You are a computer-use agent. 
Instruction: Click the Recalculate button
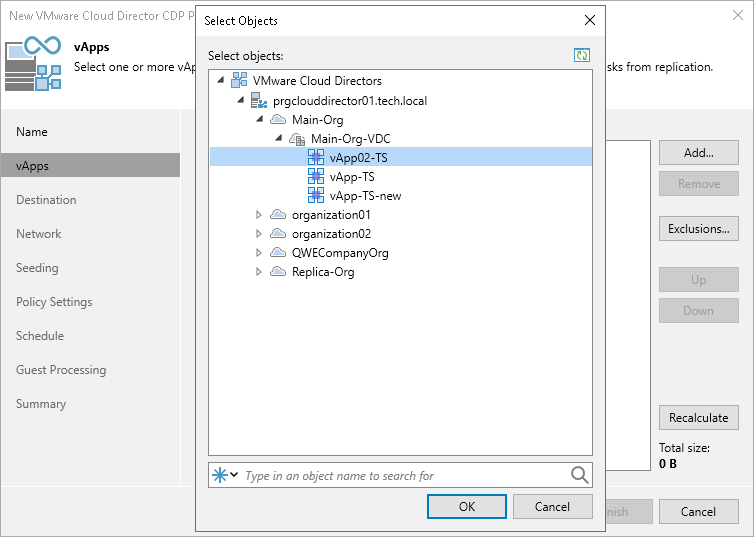699,417
